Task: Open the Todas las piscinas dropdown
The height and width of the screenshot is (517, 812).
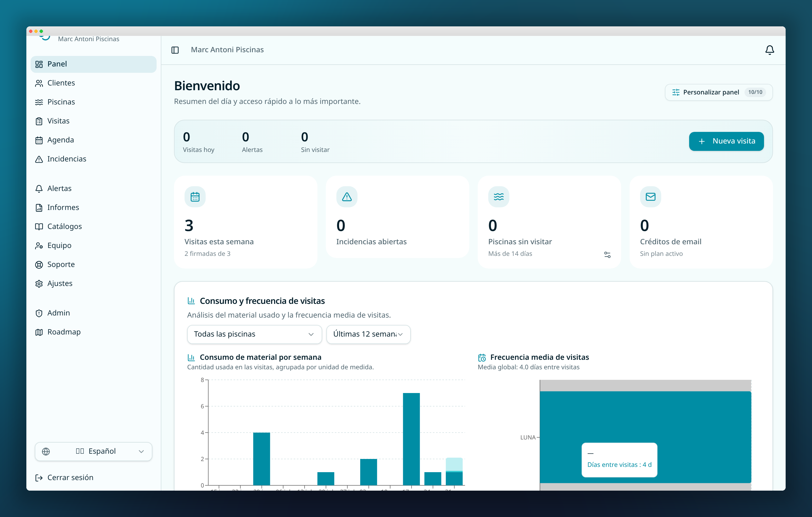Action: pos(254,334)
